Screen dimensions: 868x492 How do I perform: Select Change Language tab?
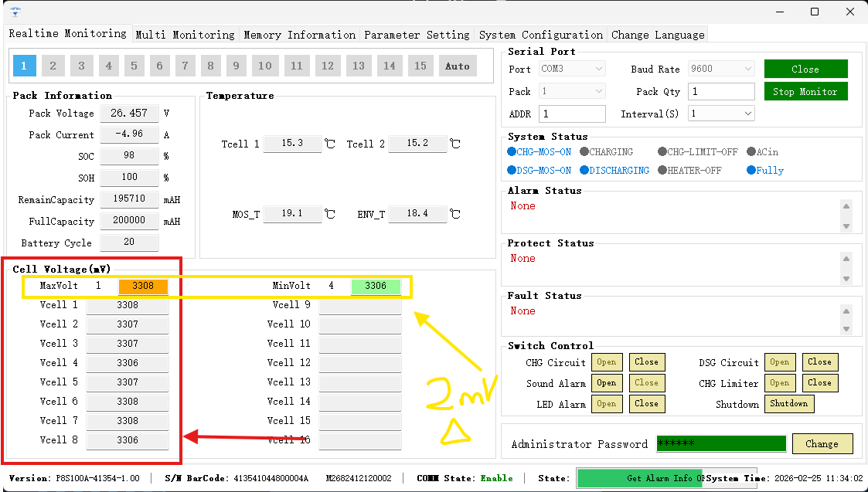[658, 34]
